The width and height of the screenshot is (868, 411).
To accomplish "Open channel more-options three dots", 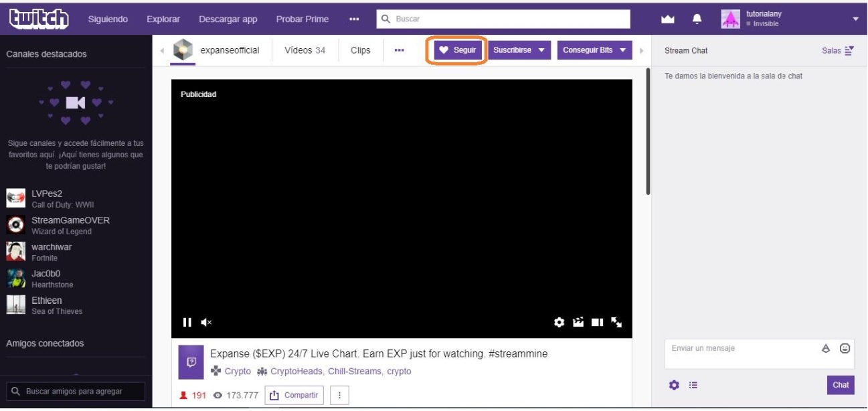I will click(400, 50).
